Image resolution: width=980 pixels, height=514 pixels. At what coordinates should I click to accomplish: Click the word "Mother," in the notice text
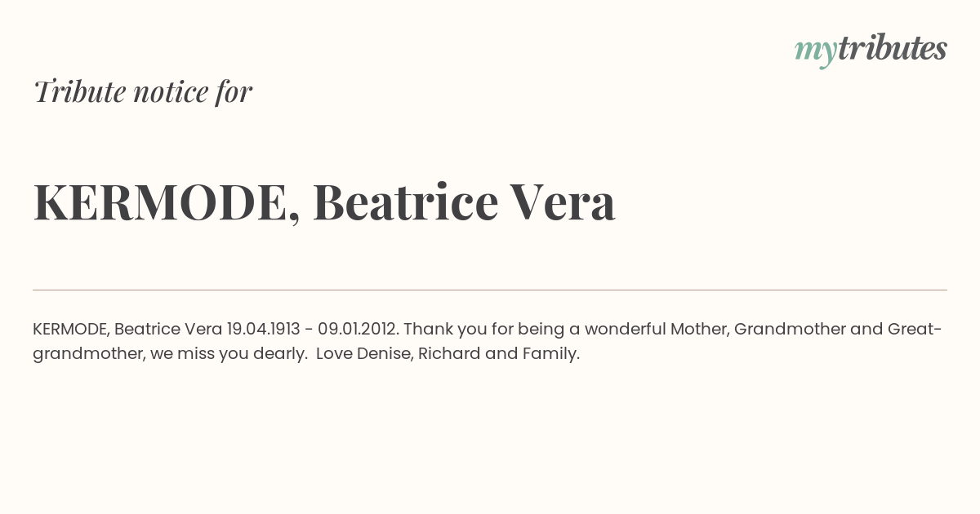[x=699, y=330]
